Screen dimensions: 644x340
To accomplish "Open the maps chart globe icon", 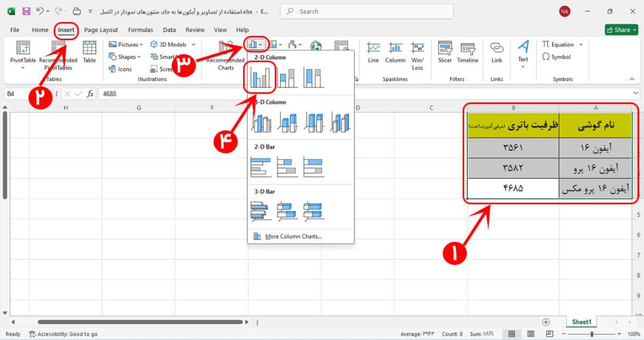I will (316, 45).
